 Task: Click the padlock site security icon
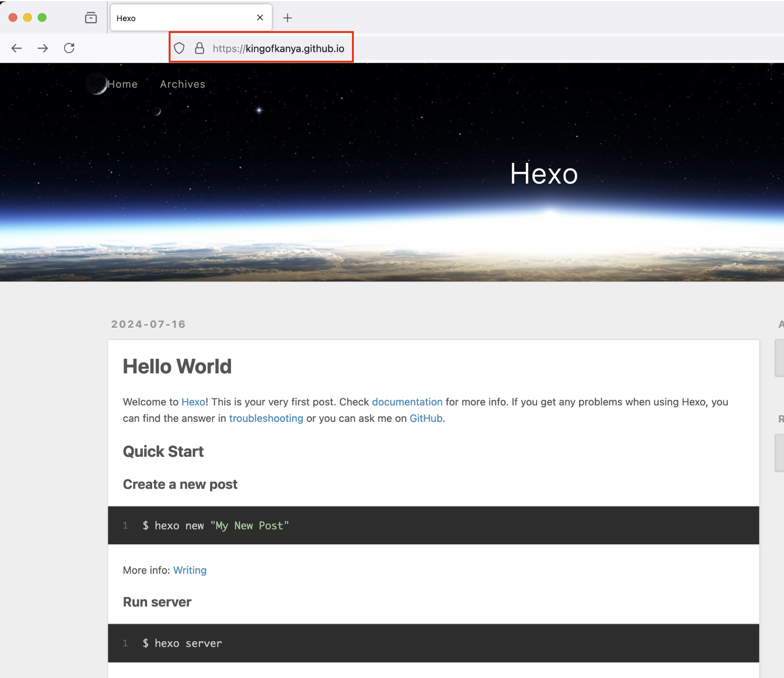tap(200, 48)
